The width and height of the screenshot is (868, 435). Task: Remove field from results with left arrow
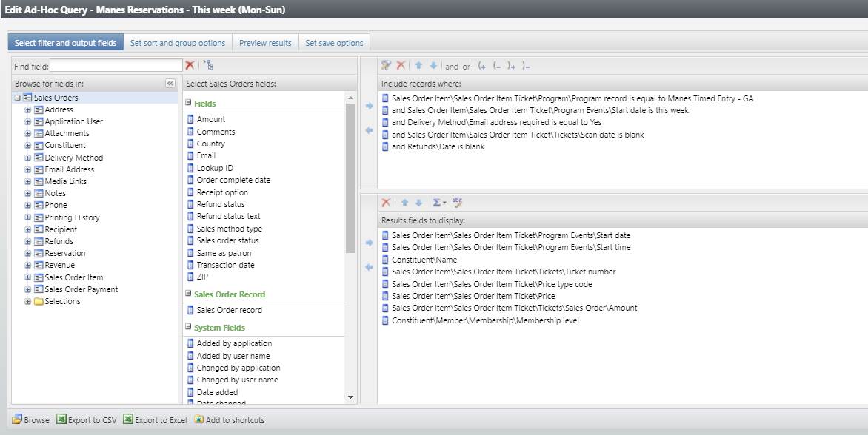369,267
